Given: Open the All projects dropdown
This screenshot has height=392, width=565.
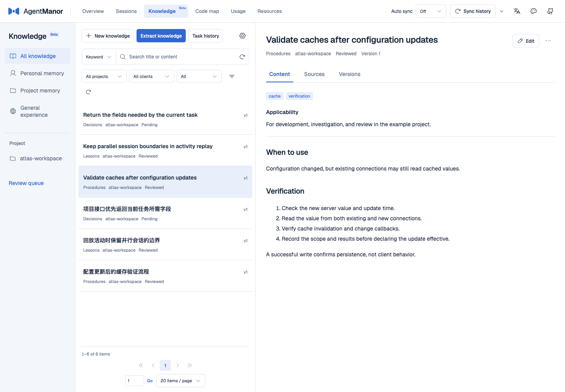Looking at the screenshot, I should [104, 76].
